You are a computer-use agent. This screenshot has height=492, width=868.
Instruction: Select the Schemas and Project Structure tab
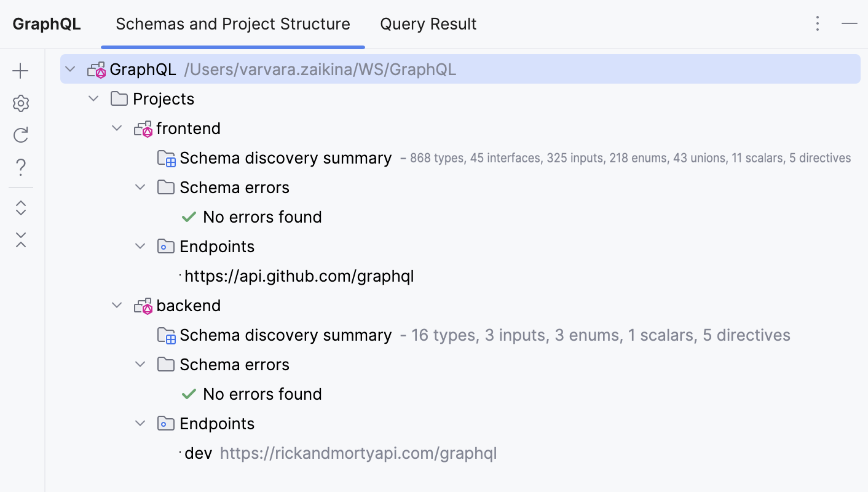[x=233, y=23]
